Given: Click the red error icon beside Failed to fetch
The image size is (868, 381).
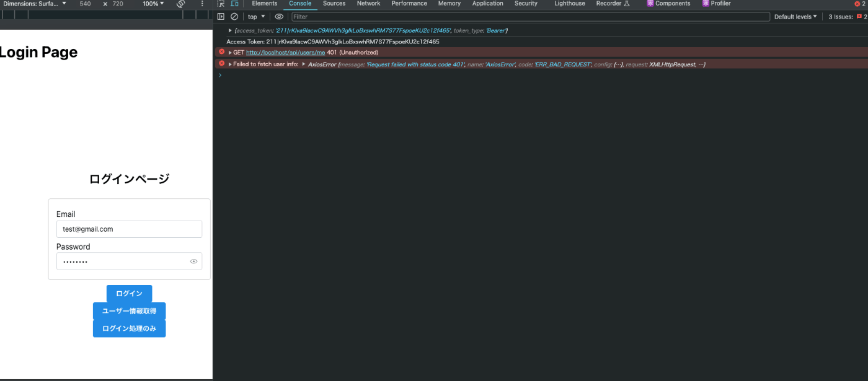Looking at the screenshot, I should [221, 64].
